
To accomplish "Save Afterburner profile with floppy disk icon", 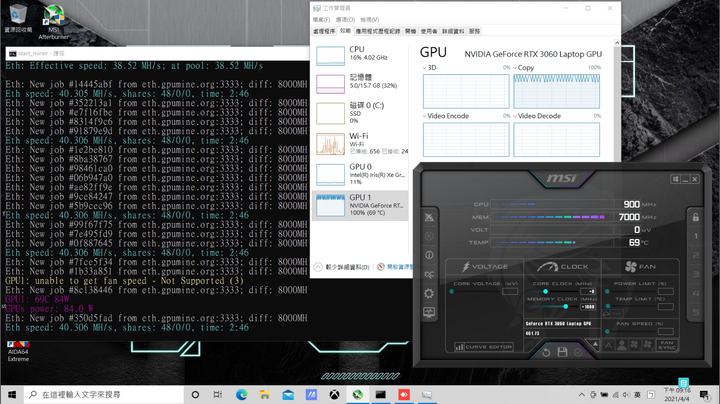I will coord(562,352).
